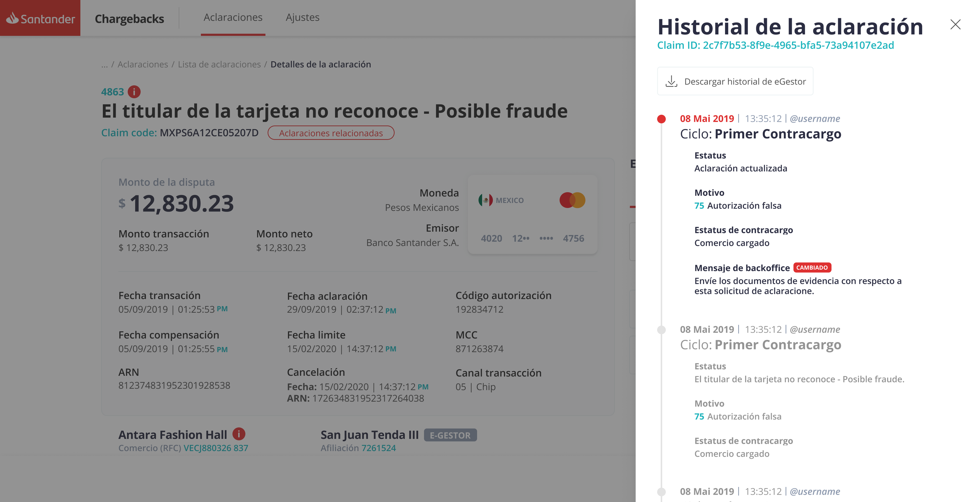The width and height of the screenshot is (980, 502).
Task: Click claim code MXPS6A12CE05207D
Action: [209, 133]
